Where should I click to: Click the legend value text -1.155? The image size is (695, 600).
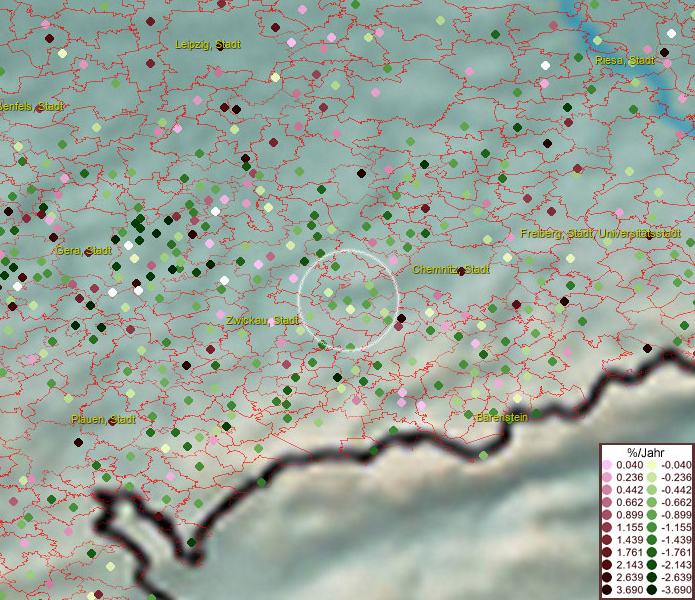pos(676,527)
